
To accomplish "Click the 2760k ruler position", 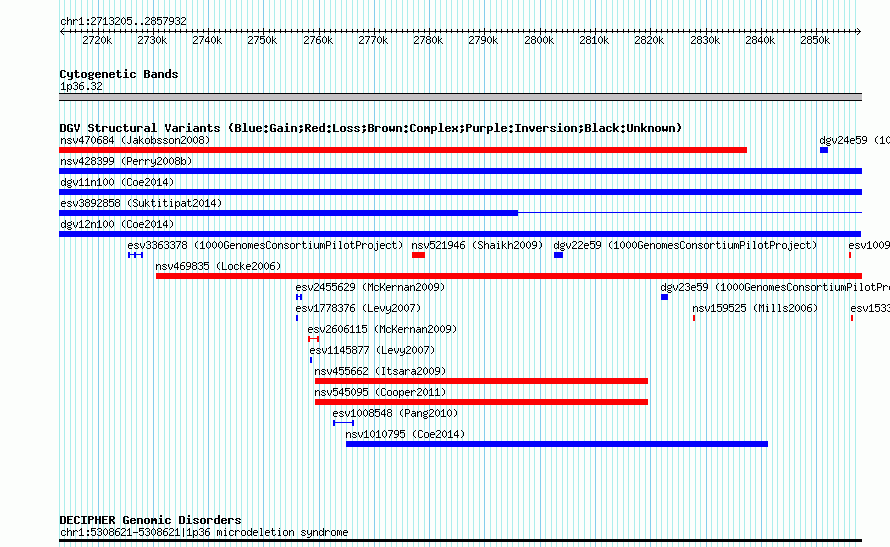I will [x=318, y=40].
